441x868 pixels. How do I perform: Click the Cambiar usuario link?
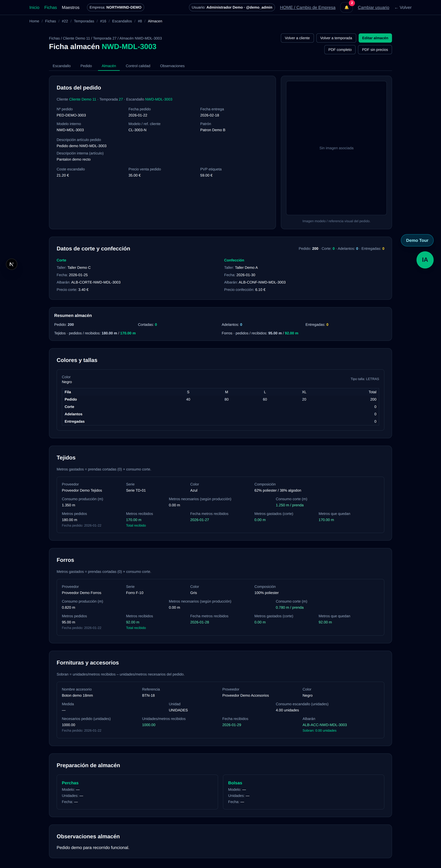coord(373,7)
